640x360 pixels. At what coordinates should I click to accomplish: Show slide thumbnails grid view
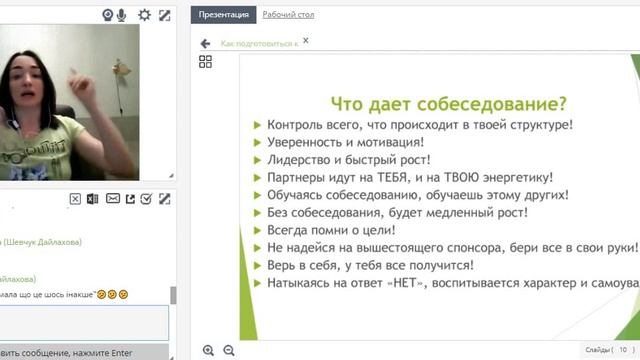coord(205,62)
